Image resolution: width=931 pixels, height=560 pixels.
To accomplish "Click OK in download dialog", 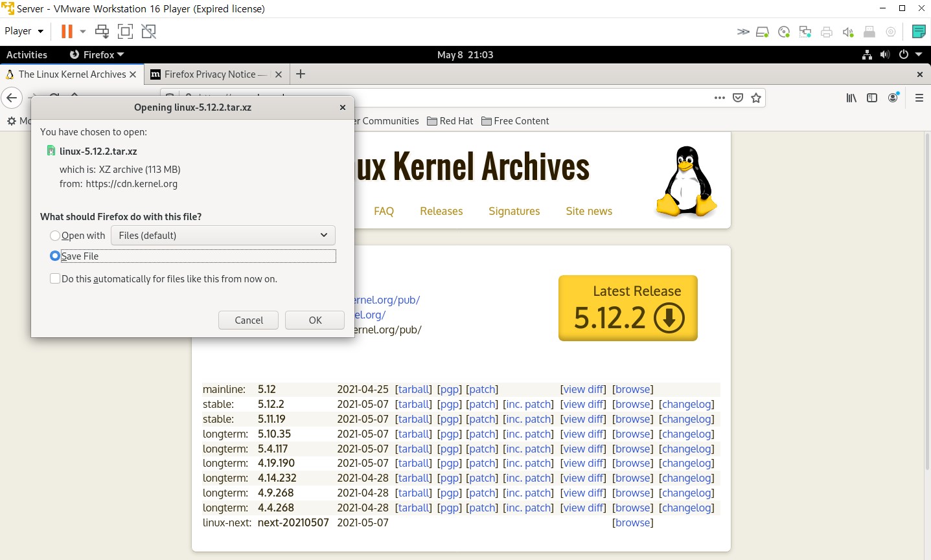I will 315,320.
